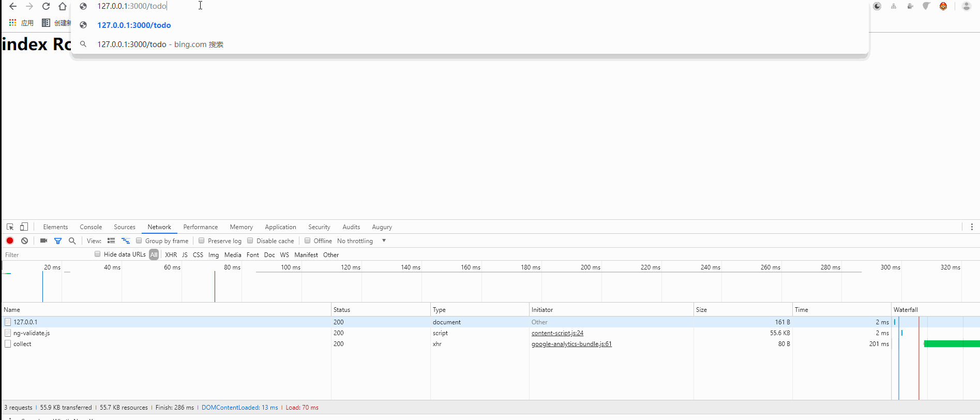Activate the inspect element picker icon
The image size is (980, 420).
(10, 227)
